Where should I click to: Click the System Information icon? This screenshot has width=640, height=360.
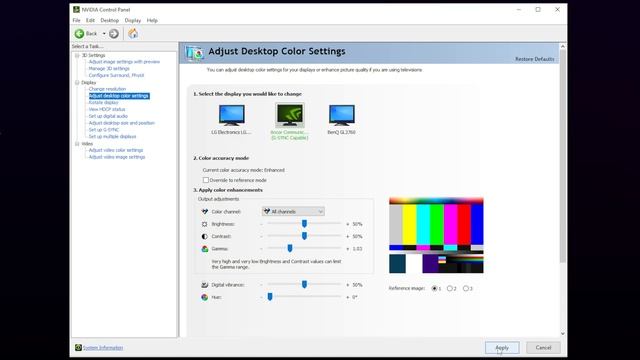pyautogui.click(x=78, y=347)
